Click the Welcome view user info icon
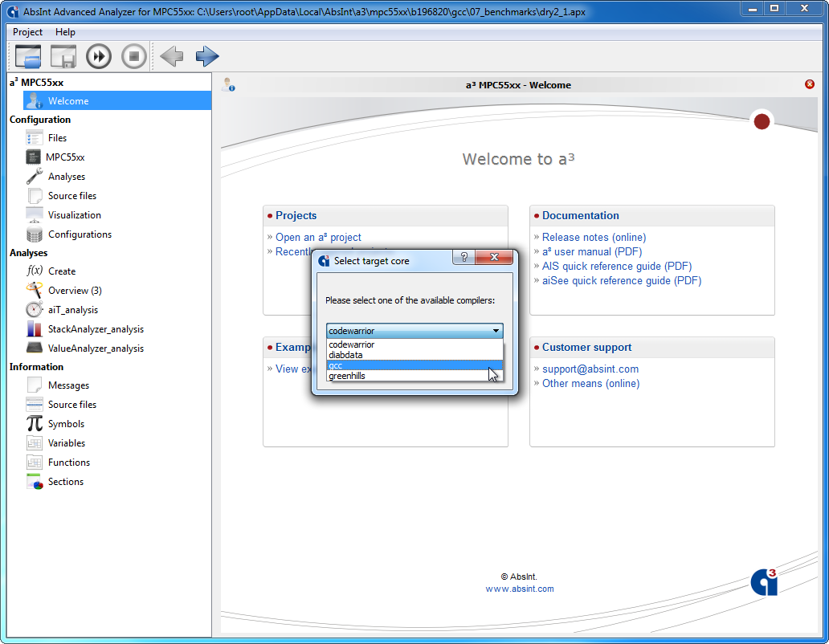The height and width of the screenshot is (644, 829). coord(228,84)
